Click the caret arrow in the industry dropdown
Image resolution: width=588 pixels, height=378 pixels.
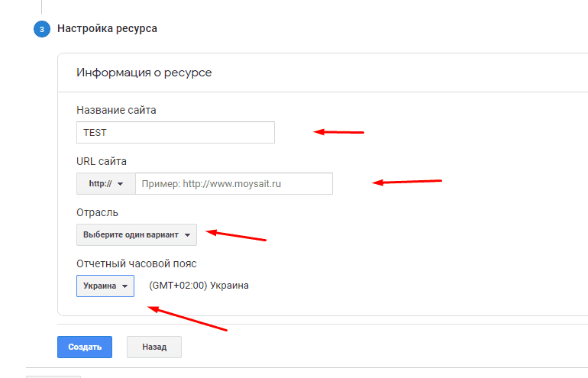[188, 235]
